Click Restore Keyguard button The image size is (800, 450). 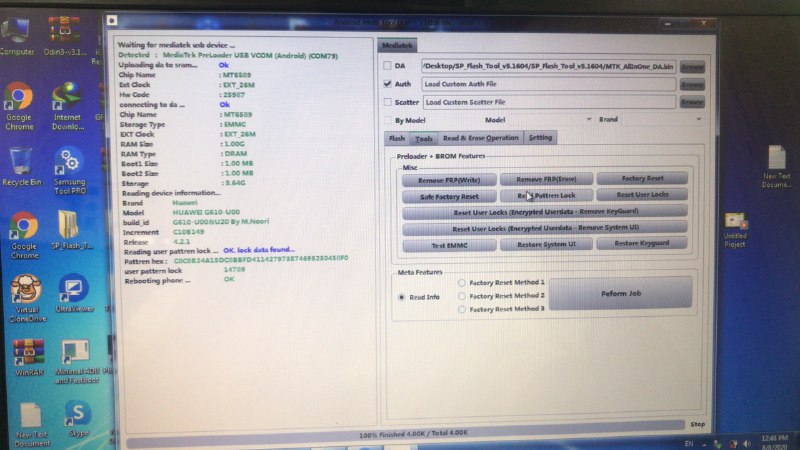coord(642,243)
